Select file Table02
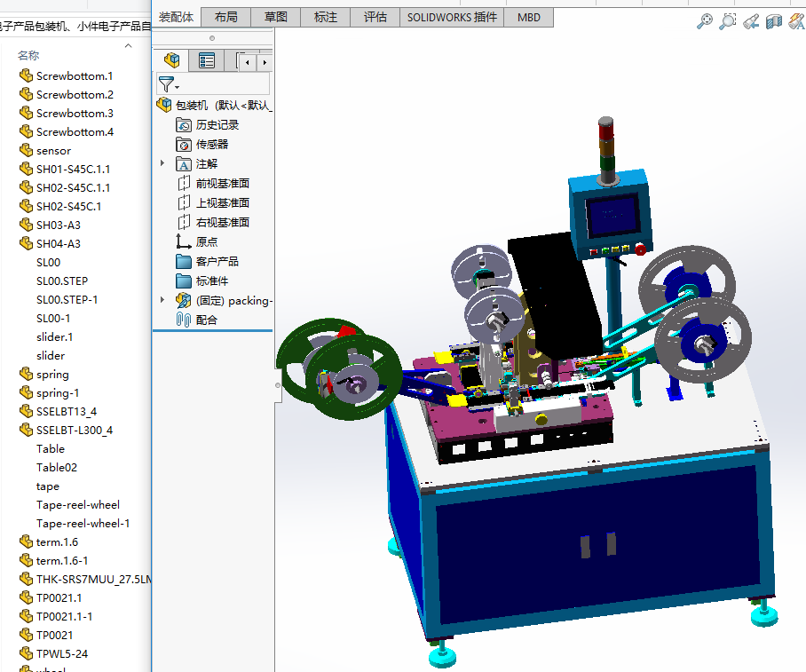Screen dimensions: 806x672 click(57, 467)
